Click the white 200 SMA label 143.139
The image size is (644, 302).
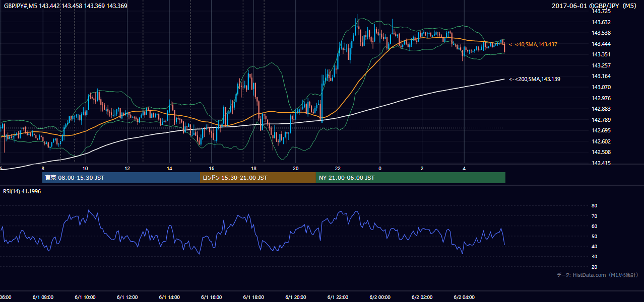coord(535,79)
